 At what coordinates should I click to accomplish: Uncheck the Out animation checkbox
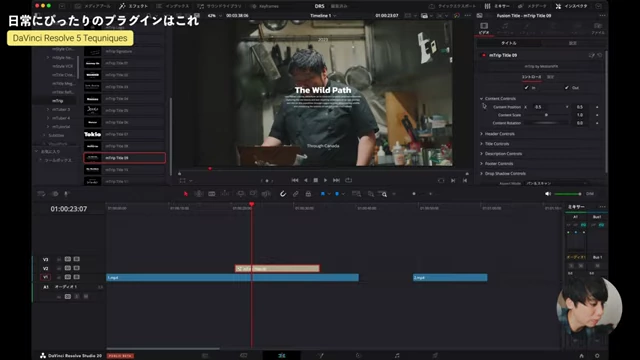tap(567, 88)
